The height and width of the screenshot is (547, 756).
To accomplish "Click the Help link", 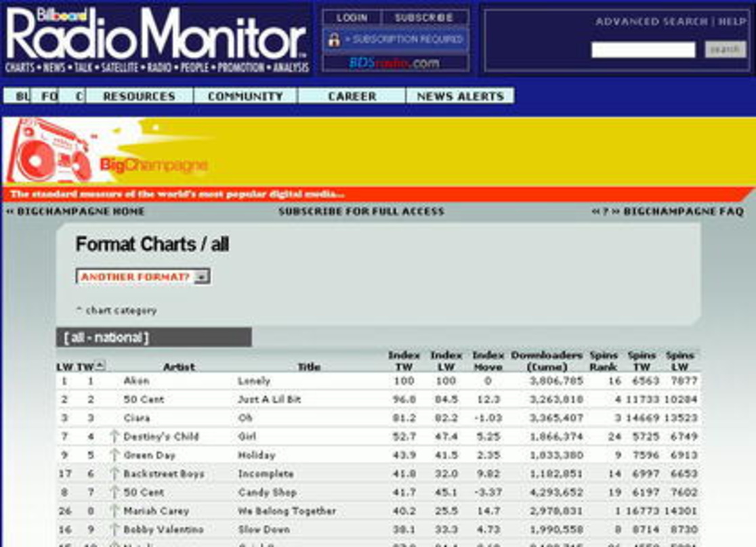I will click(732, 22).
